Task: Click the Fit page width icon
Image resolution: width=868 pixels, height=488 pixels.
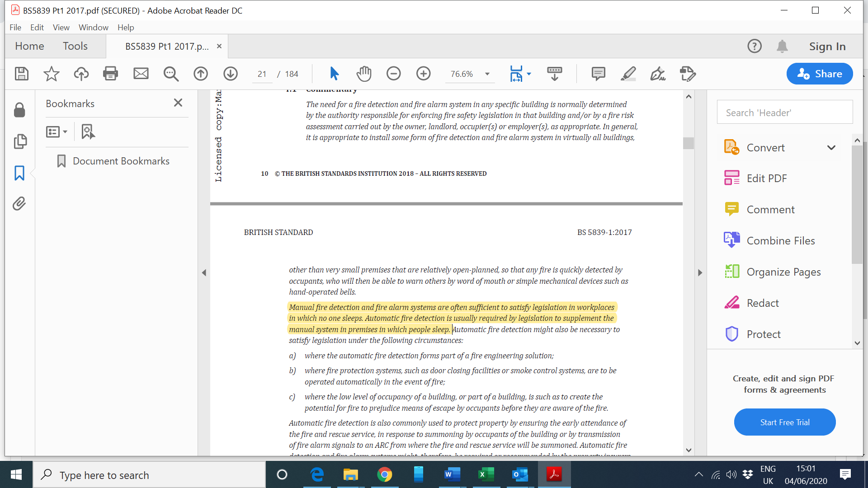Action: [x=516, y=74]
